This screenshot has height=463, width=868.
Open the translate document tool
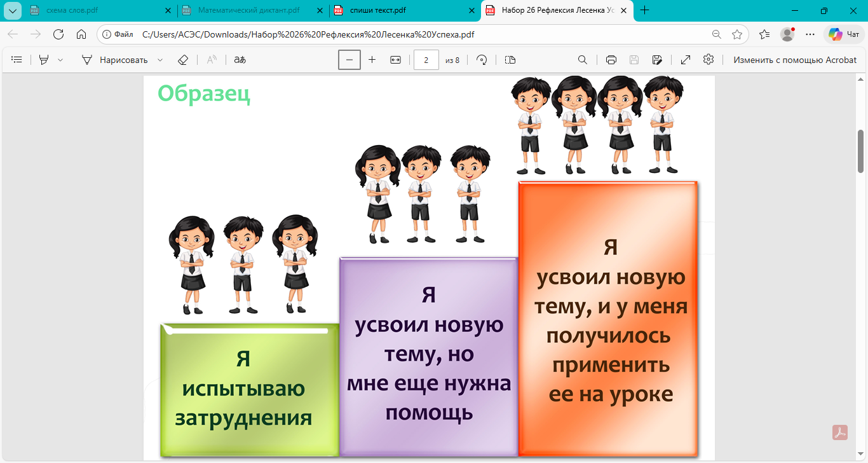tap(240, 60)
